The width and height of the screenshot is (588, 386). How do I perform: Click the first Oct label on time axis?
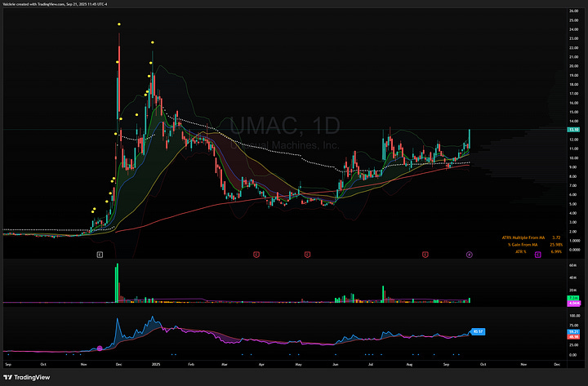point(43,364)
